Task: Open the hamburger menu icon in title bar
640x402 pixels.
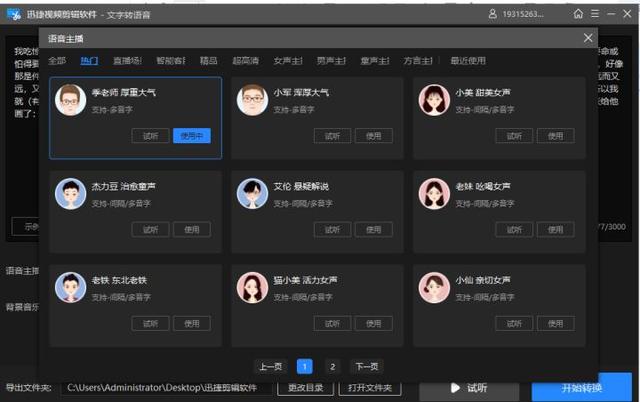Action: pos(595,14)
